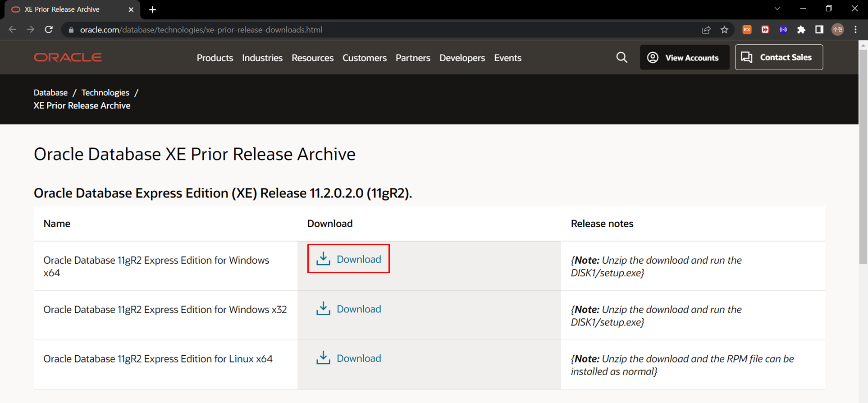Open the Chrome three-dot menu
This screenshot has height=403, width=868.
[855, 30]
